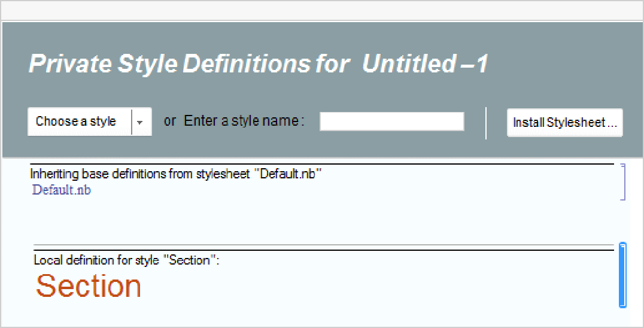
Task: Focus the "Enter a style name" text field
Action: (x=391, y=122)
